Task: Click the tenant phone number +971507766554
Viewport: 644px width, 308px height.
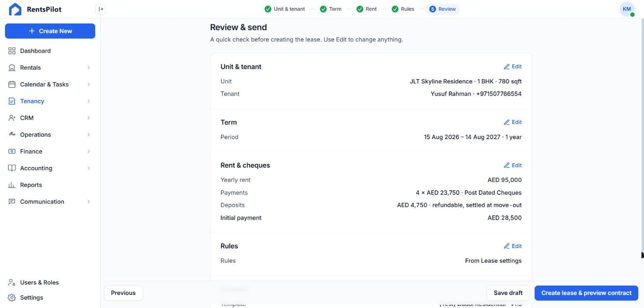Action: coord(499,94)
